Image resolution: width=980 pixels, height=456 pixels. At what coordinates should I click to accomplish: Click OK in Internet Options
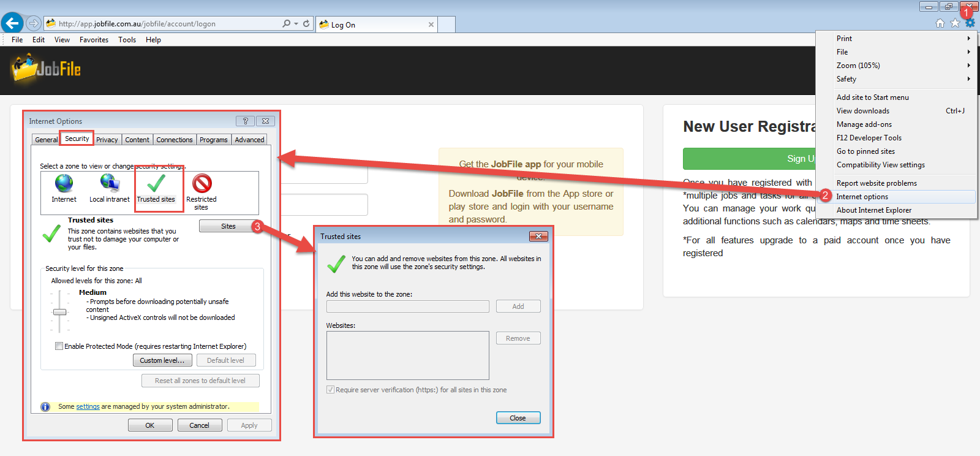point(150,425)
